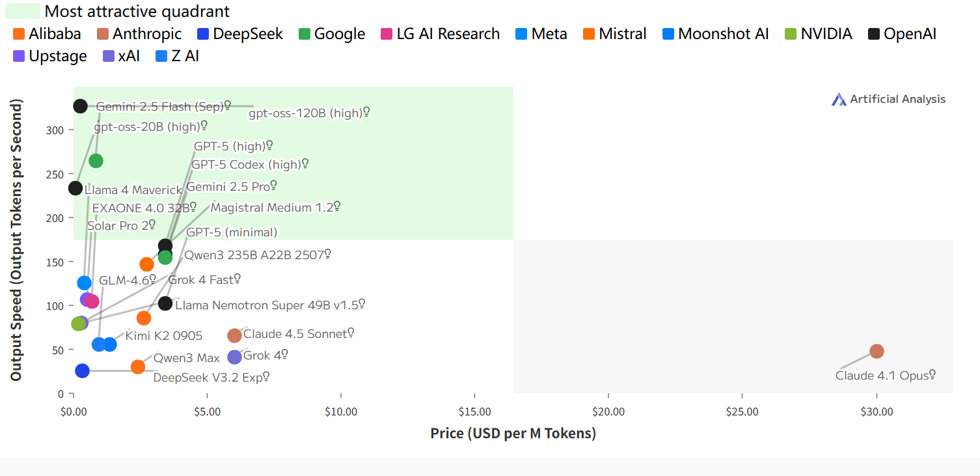This screenshot has height=476, width=980.
Task: Select the Claude 4.1 Opus data point
Action: coord(877,351)
